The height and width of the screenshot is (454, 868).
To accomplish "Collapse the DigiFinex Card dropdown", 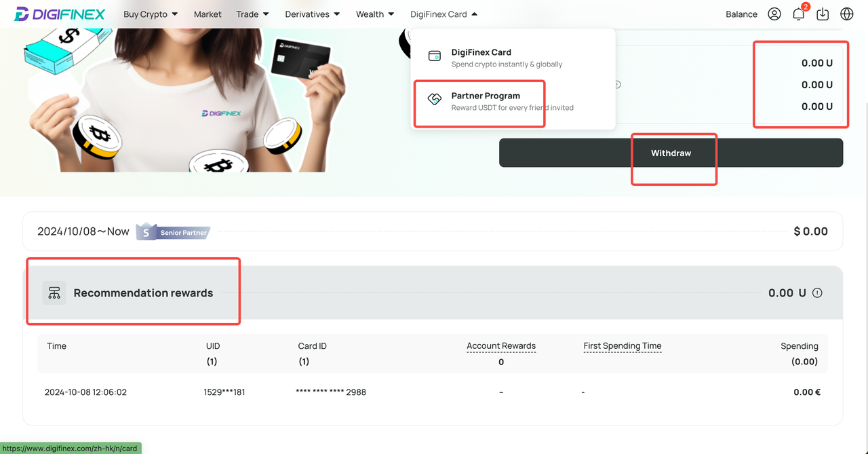I will coord(443,14).
